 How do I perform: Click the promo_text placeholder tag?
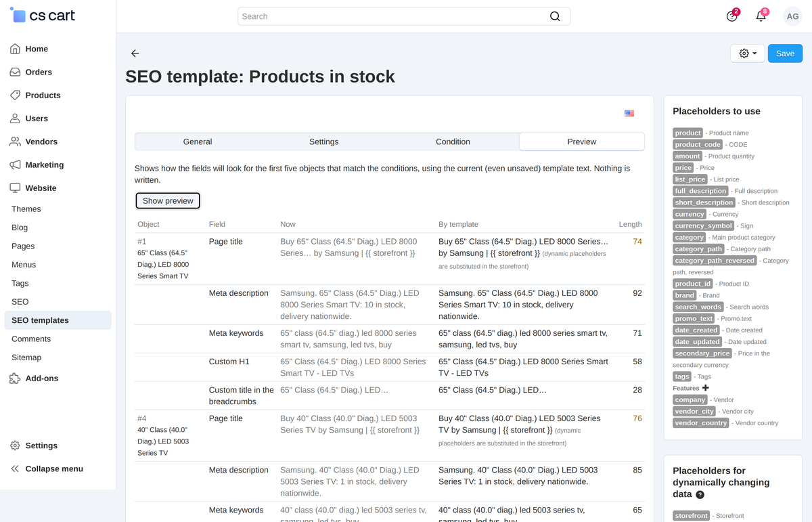click(x=694, y=318)
